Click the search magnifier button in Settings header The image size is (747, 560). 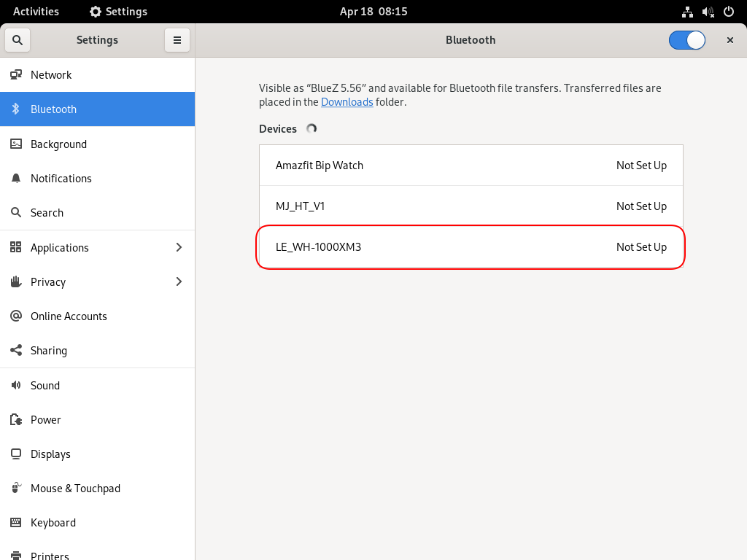coord(18,40)
